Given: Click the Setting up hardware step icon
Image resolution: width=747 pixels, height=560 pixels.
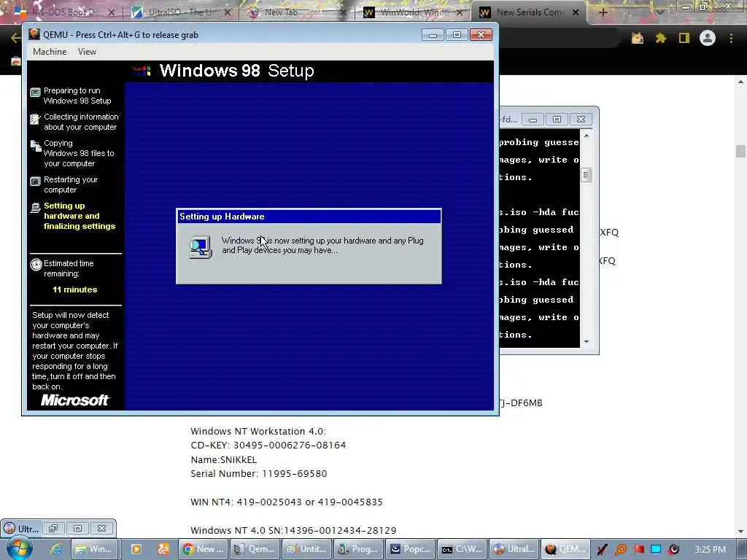Looking at the screenshot, I should [35, 208].
